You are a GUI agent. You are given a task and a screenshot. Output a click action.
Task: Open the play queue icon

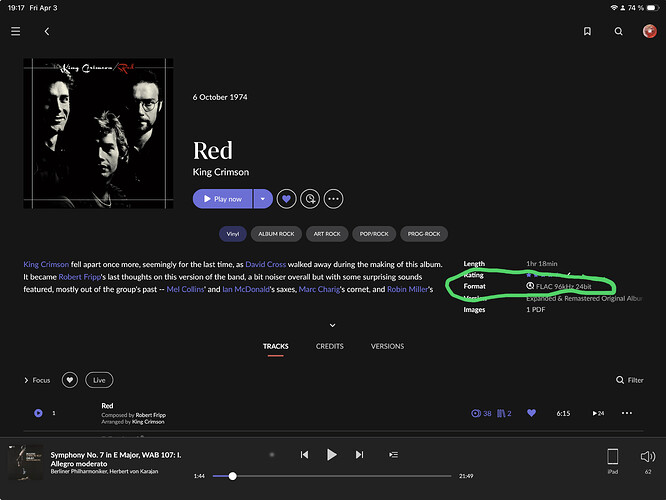[x=393, y=455]
